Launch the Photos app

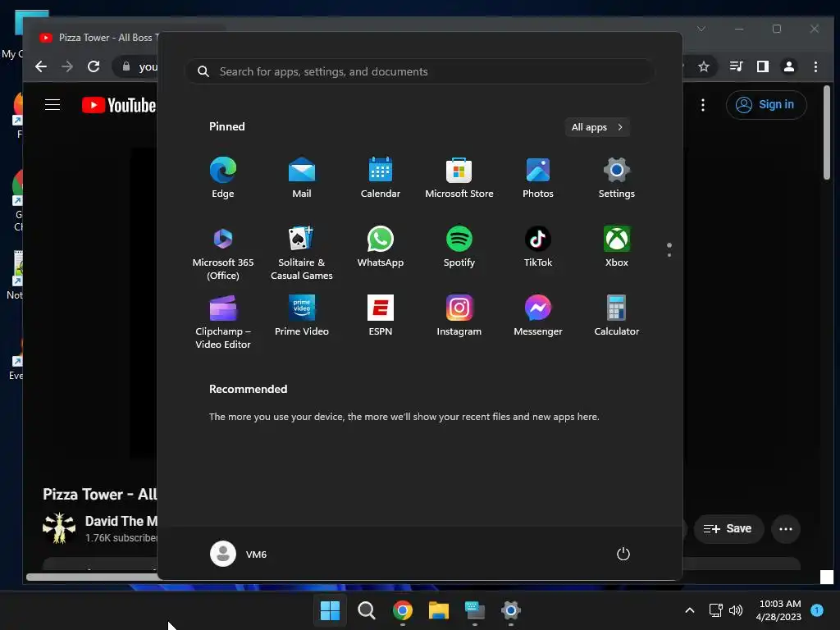(538, 178)
